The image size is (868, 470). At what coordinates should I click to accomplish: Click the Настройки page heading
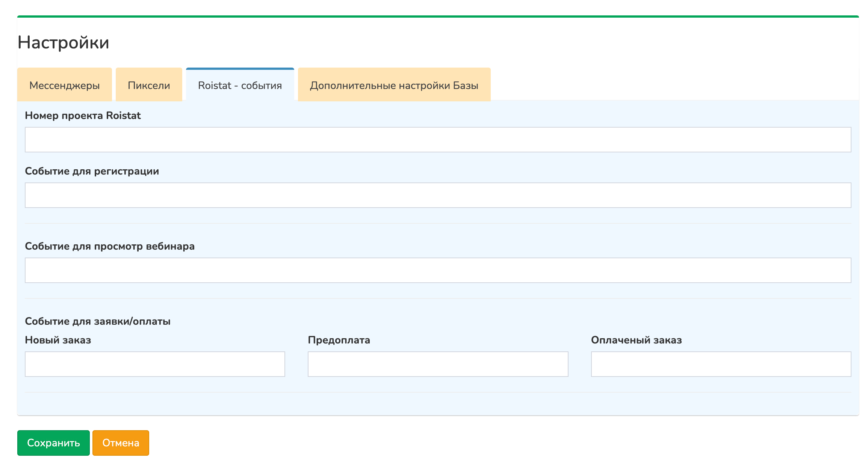click(63, 42)
